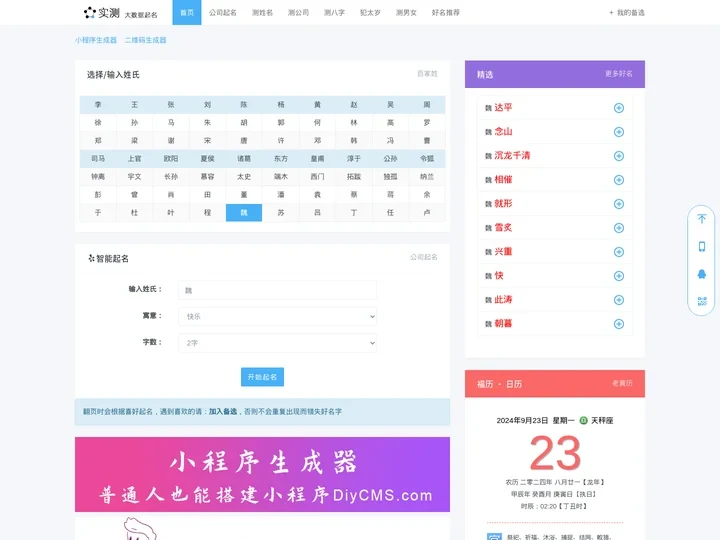
Task: Click the 开始起名 button
Action: coord(262,377)
